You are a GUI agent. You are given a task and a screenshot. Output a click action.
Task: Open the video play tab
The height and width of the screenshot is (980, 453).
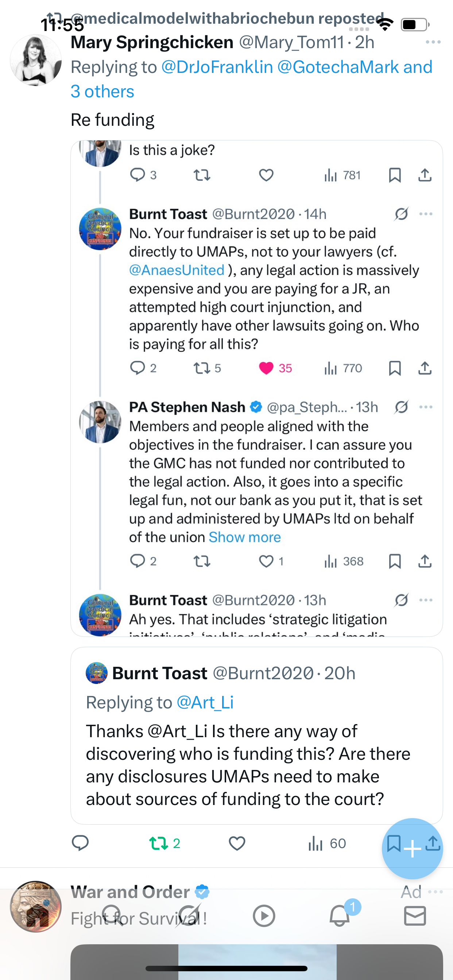264,916
